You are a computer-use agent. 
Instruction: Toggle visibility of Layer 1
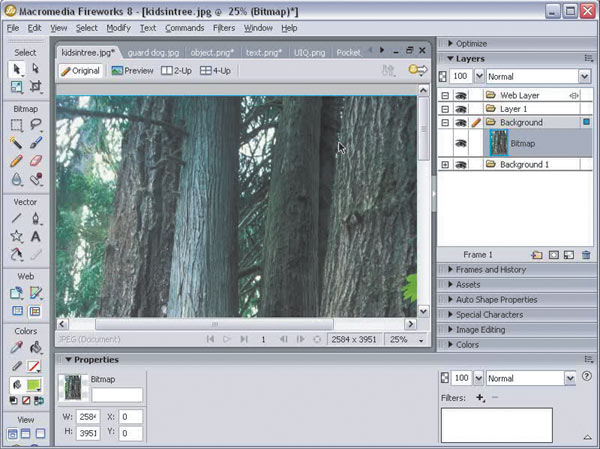click(x=461, y=109)
